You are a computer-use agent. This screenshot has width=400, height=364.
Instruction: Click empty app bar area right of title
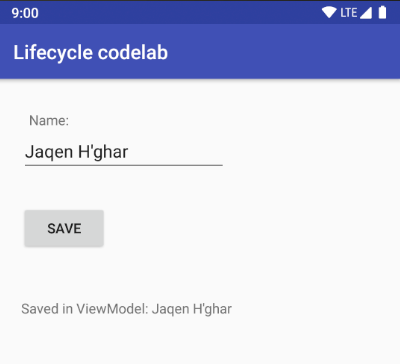click(283, 52)
